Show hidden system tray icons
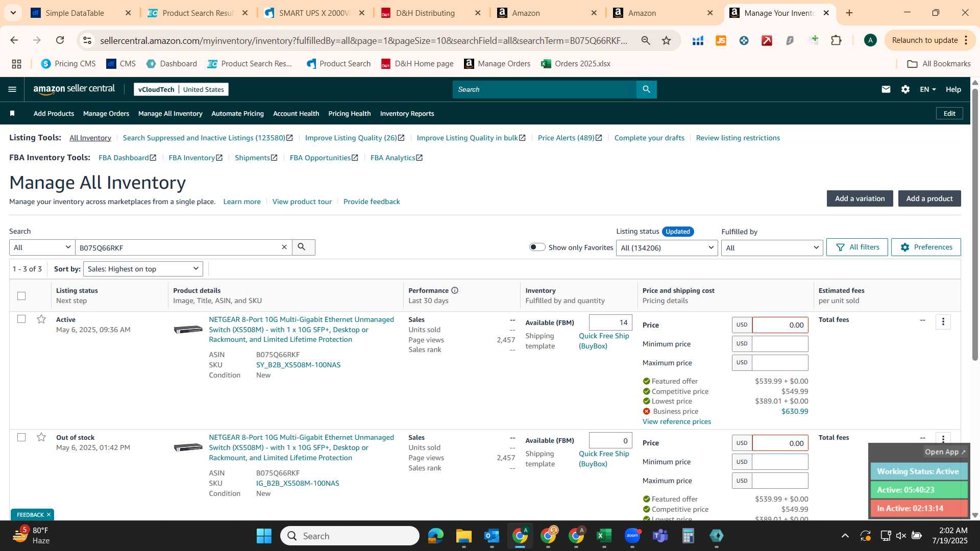980x551 pixels. [845, 536]
